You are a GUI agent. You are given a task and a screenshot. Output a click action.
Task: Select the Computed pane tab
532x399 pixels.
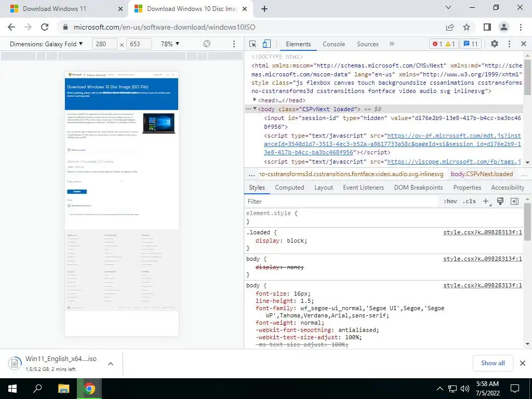[x=289, y=187]
